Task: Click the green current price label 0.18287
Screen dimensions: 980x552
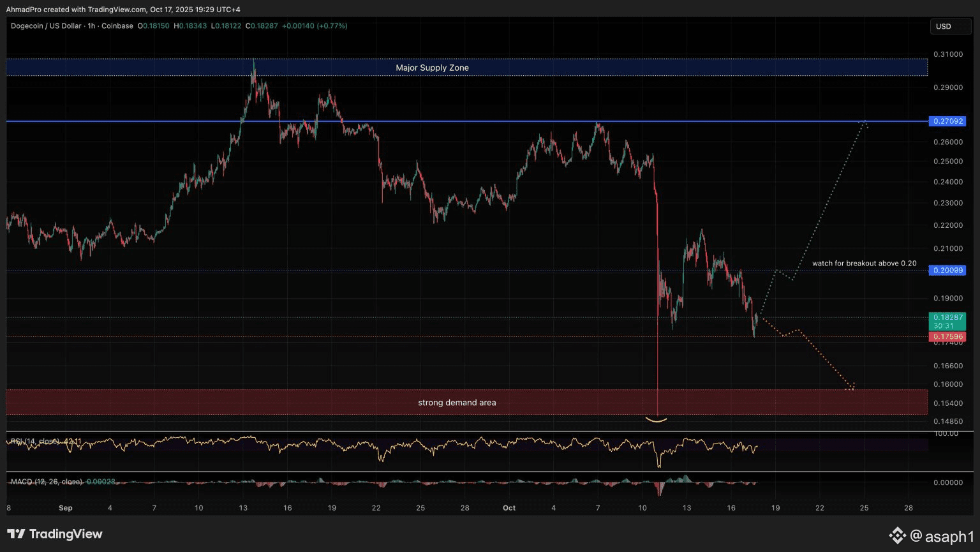Action: pos(947,317)
